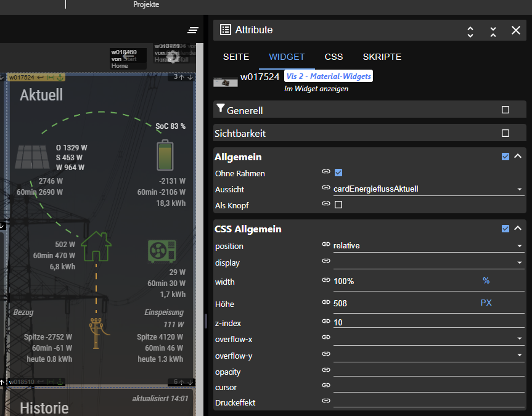Click the link icon next to Ohne Rahmen
Screen dimensions: 532x416
pos(326,173)
